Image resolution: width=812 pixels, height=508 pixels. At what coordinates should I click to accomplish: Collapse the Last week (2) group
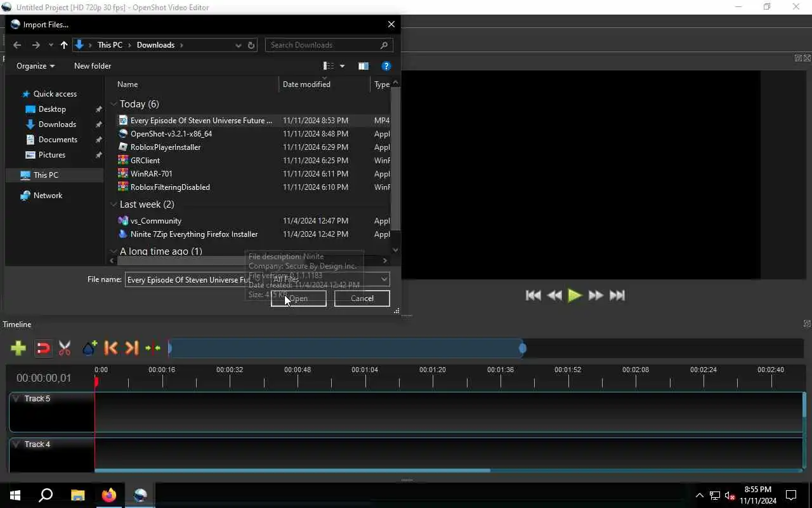(x=114, y=204)
